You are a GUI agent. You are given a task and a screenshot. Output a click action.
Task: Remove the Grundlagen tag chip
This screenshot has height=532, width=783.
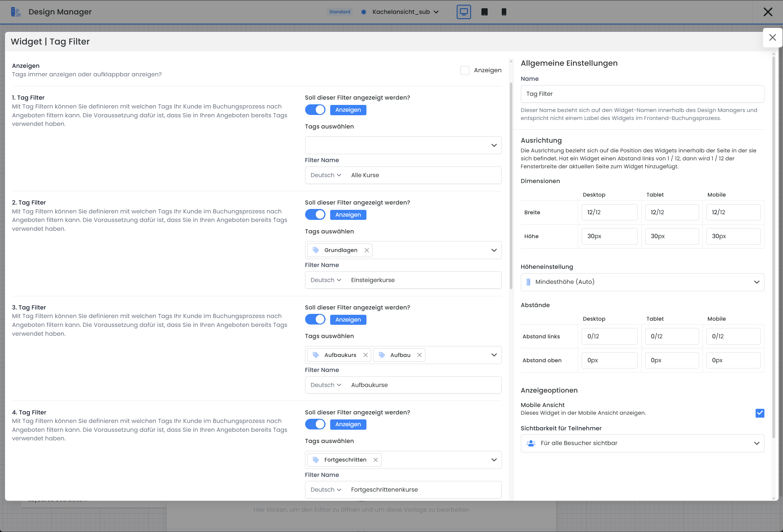[x=366, y=250]
